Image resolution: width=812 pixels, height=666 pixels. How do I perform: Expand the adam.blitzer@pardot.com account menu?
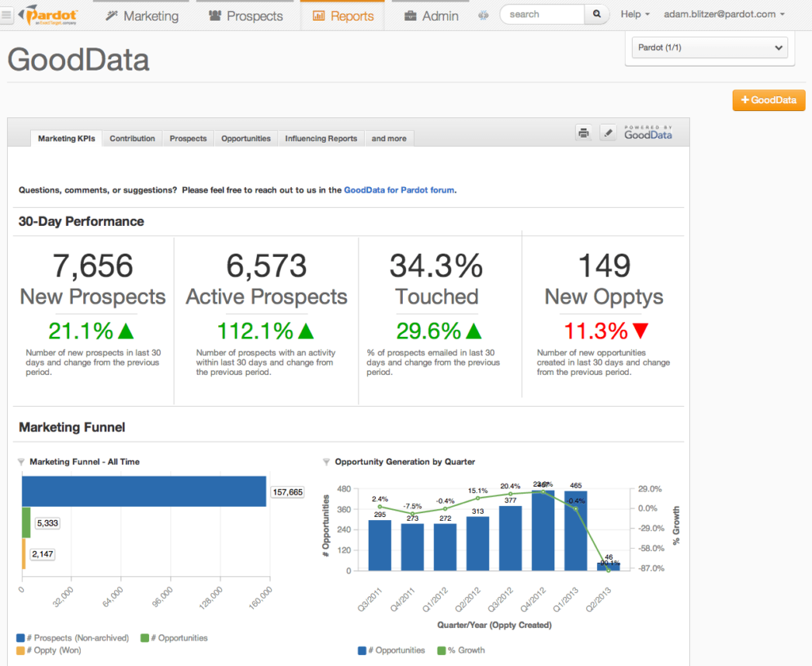723,13
